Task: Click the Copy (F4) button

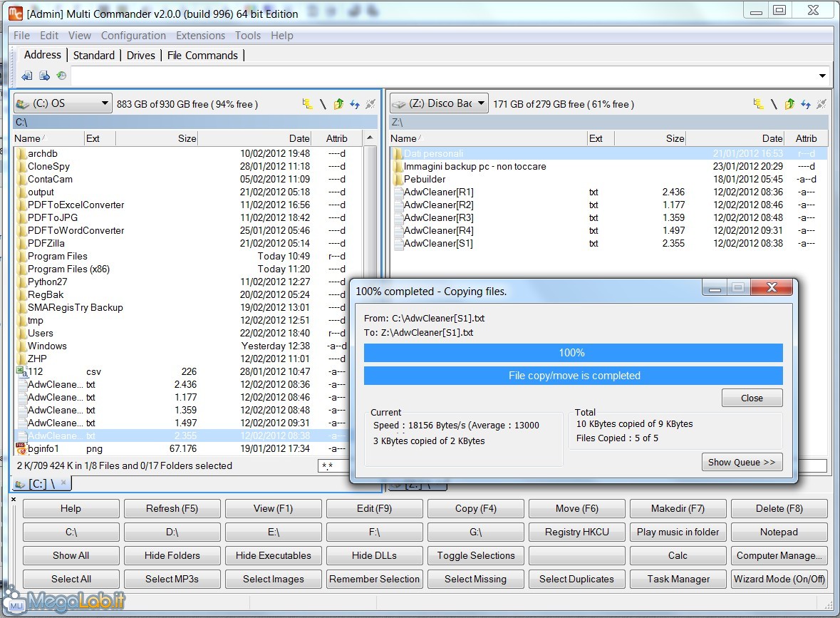Action: 476,508
